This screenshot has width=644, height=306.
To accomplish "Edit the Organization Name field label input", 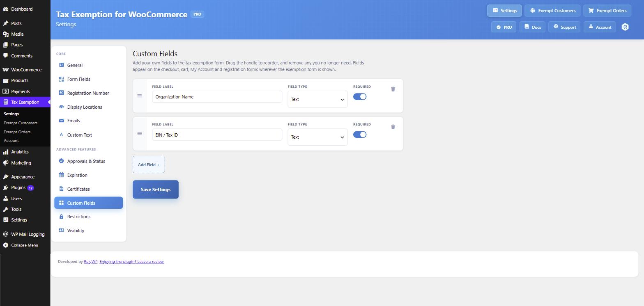I will point(217,97).
